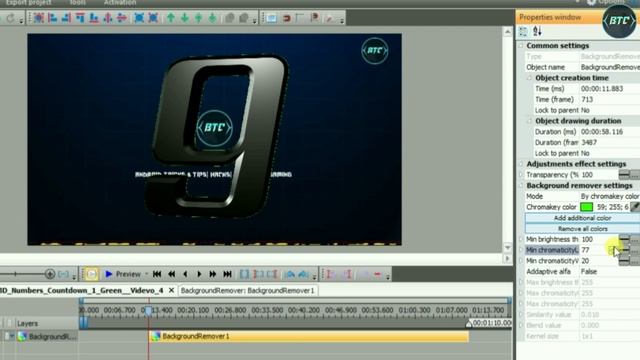
Task: Jump to the start of timeline
Action: click(x=157, y=274)
